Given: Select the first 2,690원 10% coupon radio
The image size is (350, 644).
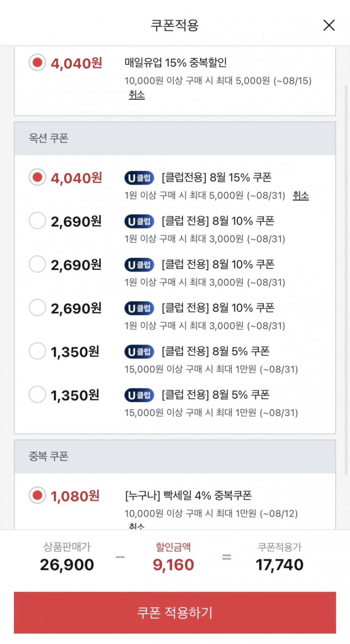Looking at the screenshot, I should [37, 221].
